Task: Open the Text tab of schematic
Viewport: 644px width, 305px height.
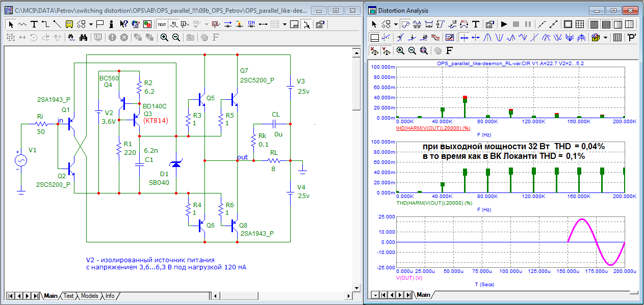Action: coord(68,295)
